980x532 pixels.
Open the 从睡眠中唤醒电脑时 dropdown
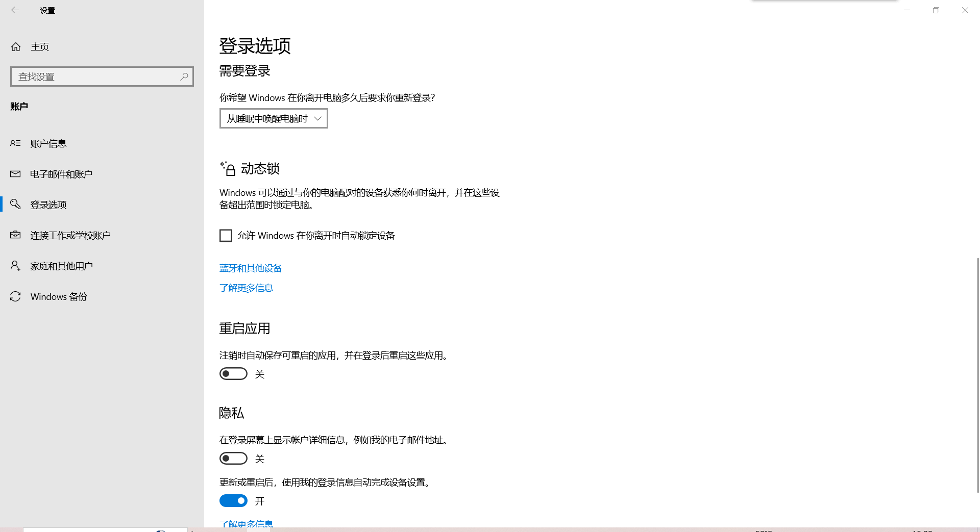pyautogui.click(x=274, y=118)
